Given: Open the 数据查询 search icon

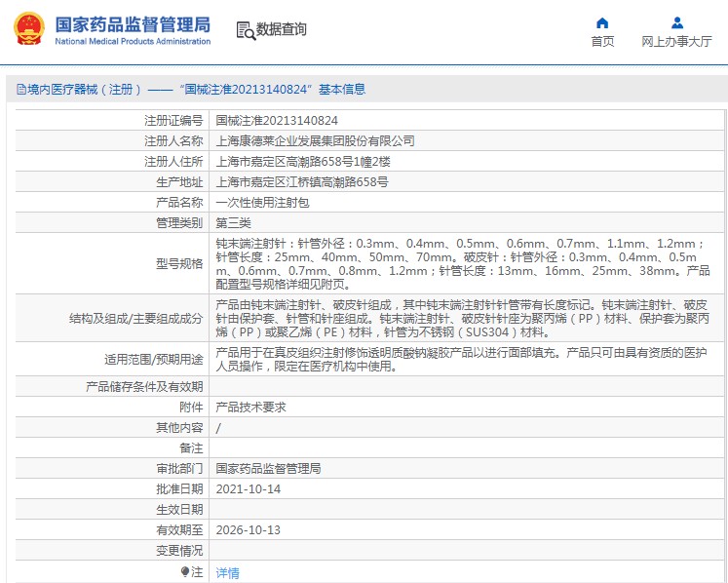Looking at the screenshot, I should coord(246,30).
